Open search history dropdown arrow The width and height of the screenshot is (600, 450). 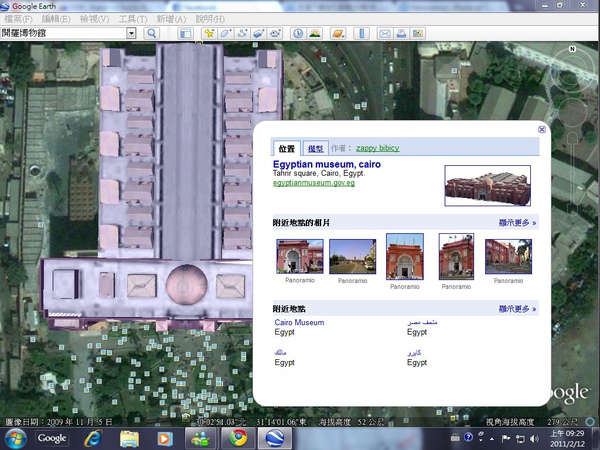[131, 33]
